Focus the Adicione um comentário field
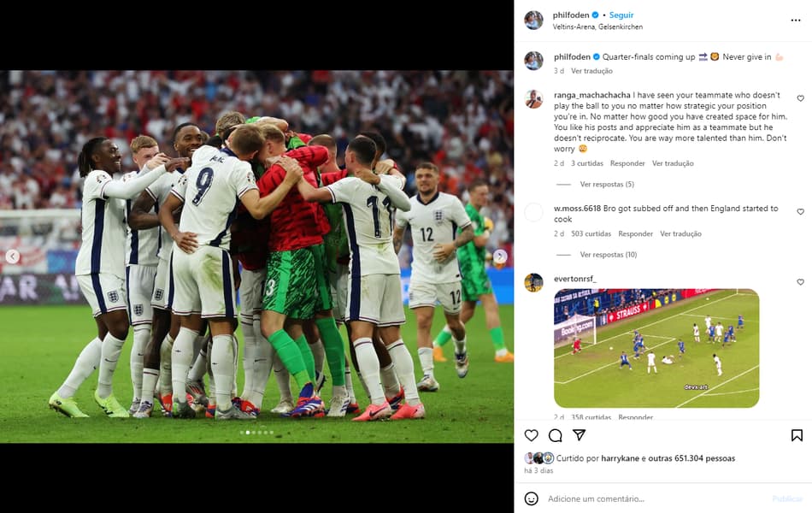The image size is (812, 513). pos(655,498)
